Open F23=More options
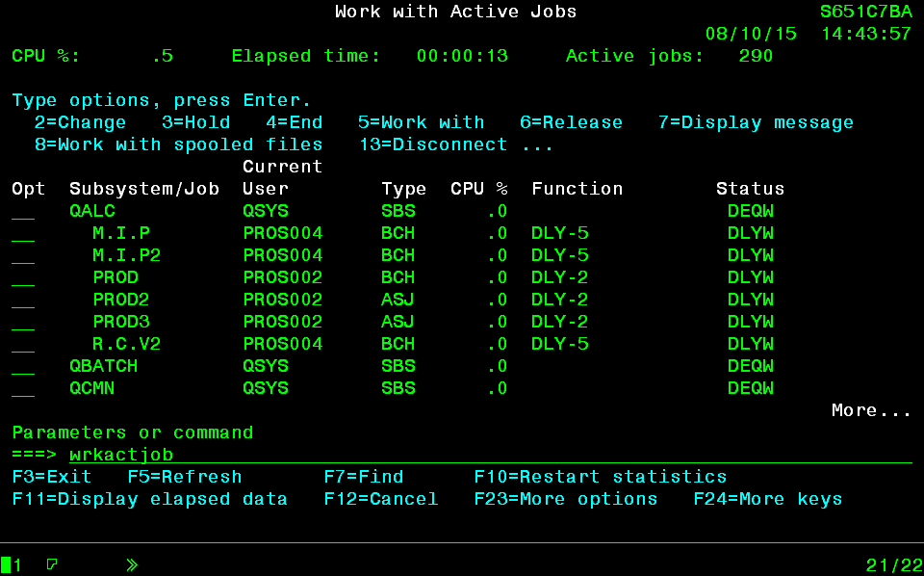The height and width of the screenshot is (576, 924). [566, 499]
